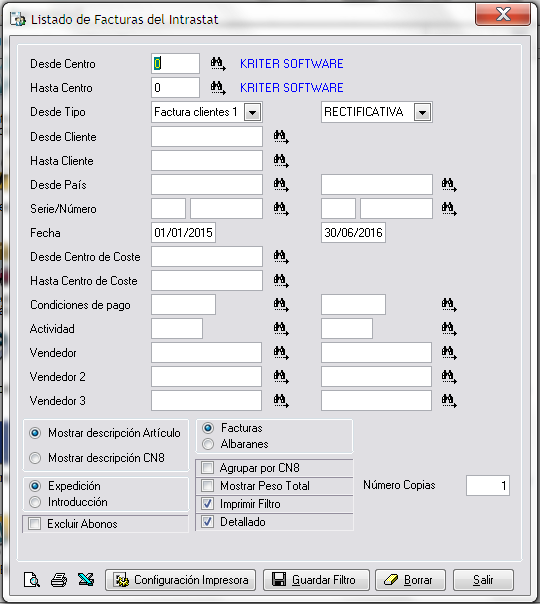Click search binoculars next to Desde Cliente
Image resolution: width=540 pixels, height=604 pixels.
click(x=281, y=137)
